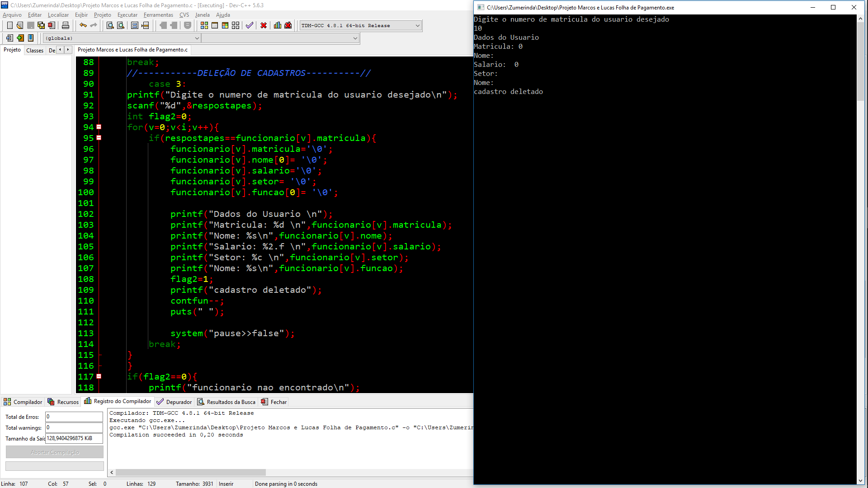Open the Janela menu
The image size is (868, 488).
pyautogui.click(x=203, y=15)
